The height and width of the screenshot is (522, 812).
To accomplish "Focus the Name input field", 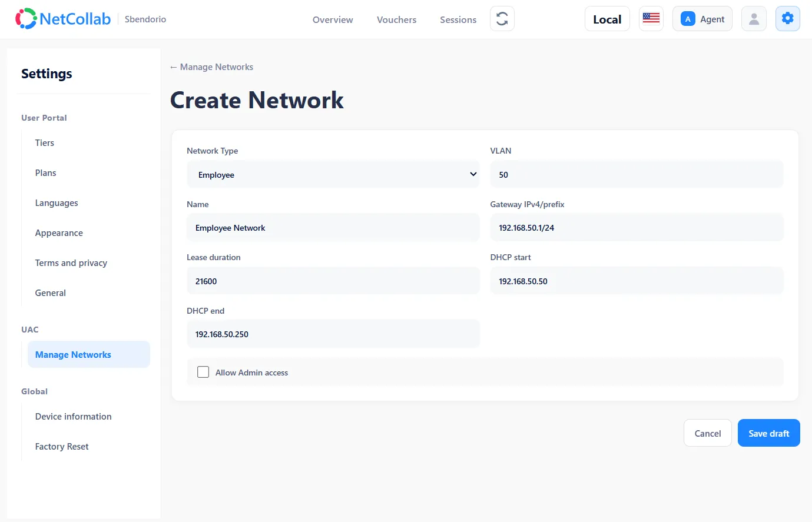I will coord(333,228).
